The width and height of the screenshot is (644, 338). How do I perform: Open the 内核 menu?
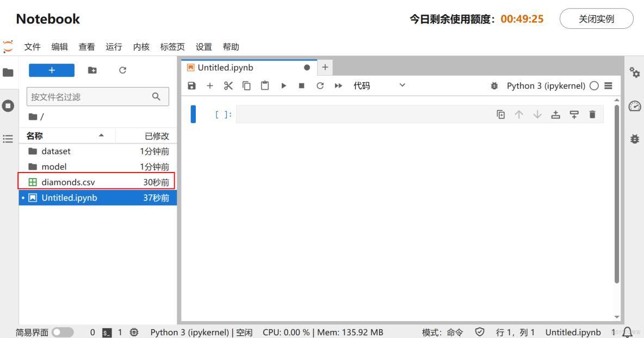click(141, 47)
